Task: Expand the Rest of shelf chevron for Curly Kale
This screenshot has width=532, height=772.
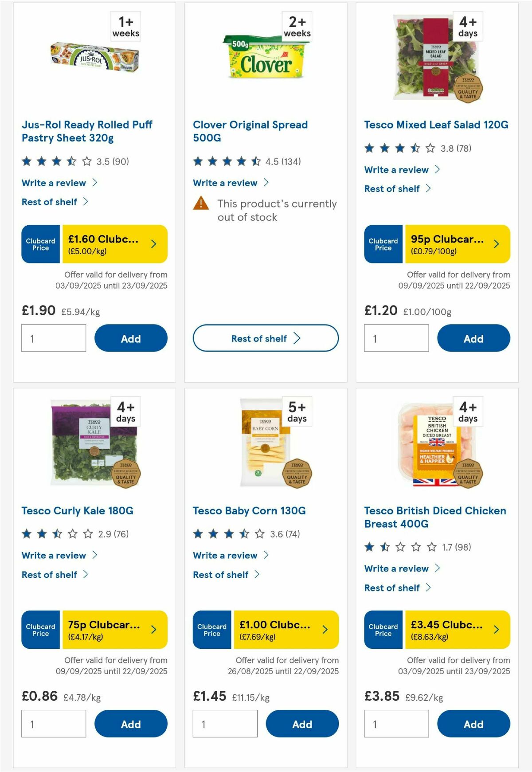Action: pos(85,574)
